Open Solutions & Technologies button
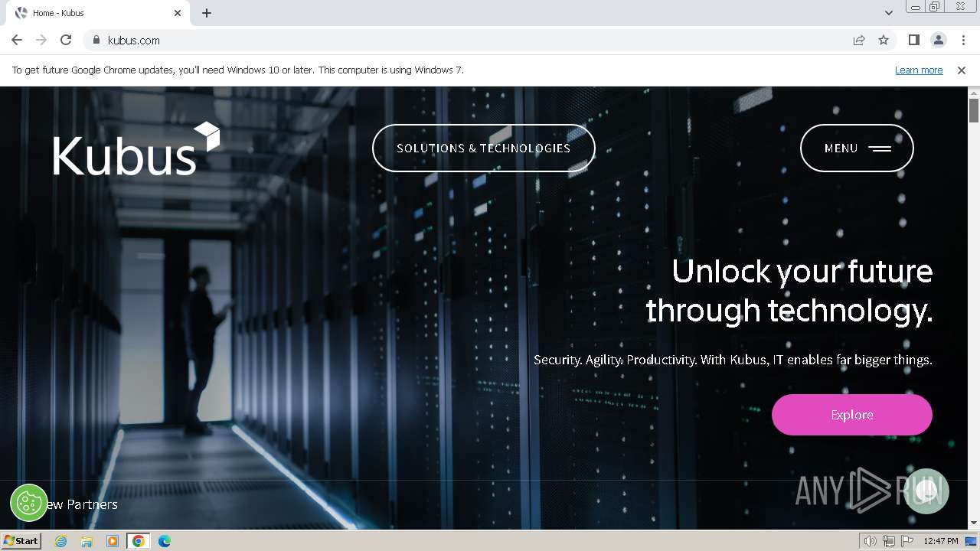Screen dimensions: 980x551 [x=484, y=148]
